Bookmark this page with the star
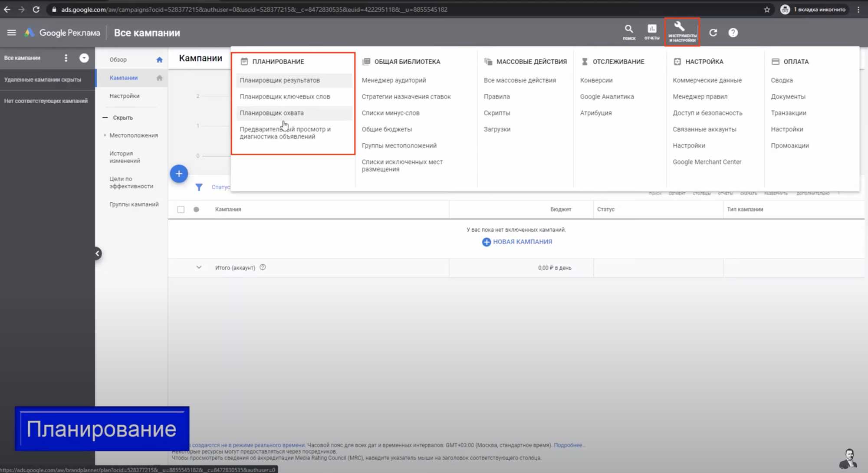 click(767, 10)
